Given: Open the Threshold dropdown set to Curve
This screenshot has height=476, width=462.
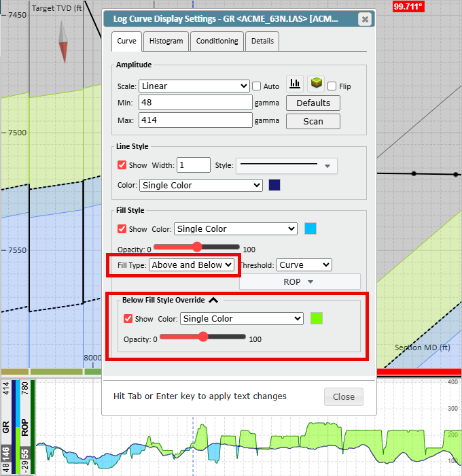Looking at the screenshot, I should [x=304, y=265].
